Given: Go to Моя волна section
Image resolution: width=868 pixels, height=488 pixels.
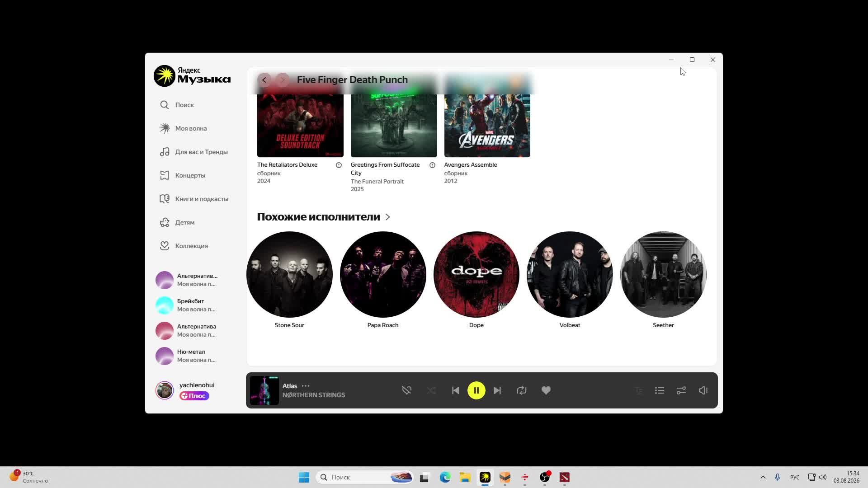Looking at the screenshot, I should coord(183,128).
